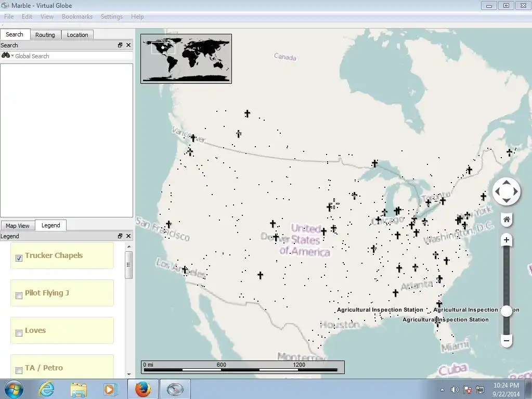Open Firefox from the taskbar
The image size is (532, 399).
(x=142, y=389)
